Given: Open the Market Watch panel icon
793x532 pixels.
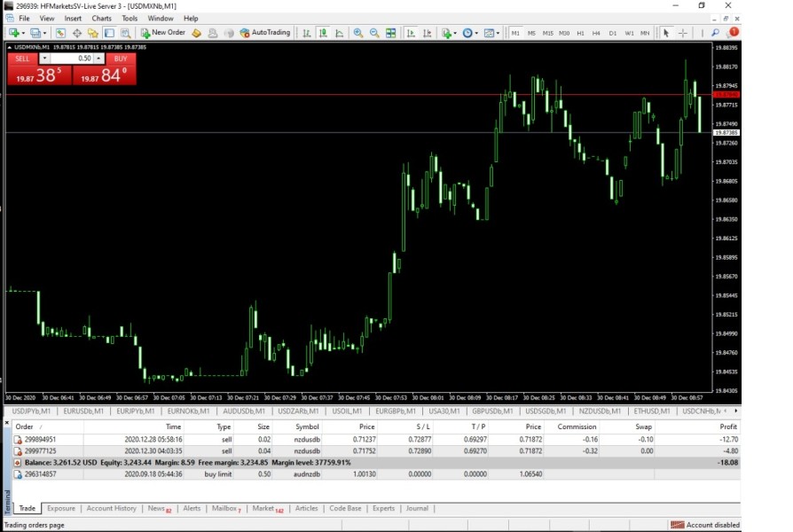Looking at the screenshot, I should point(60,33).
